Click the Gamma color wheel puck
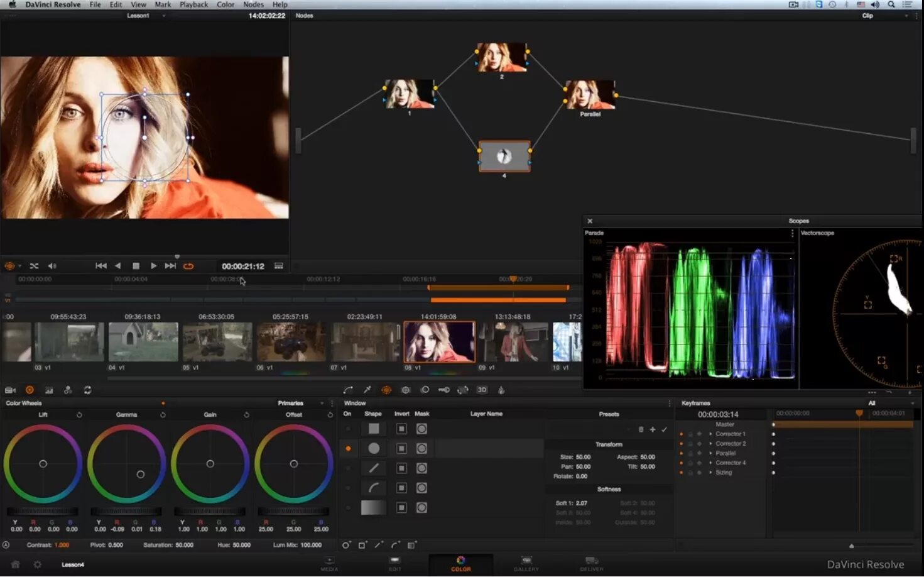 point(141,475)
